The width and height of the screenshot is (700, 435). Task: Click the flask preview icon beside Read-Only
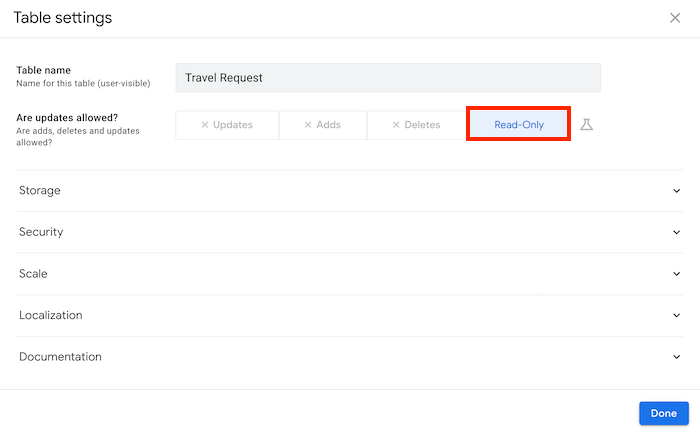pyautogui.click(x=586, y=125)
